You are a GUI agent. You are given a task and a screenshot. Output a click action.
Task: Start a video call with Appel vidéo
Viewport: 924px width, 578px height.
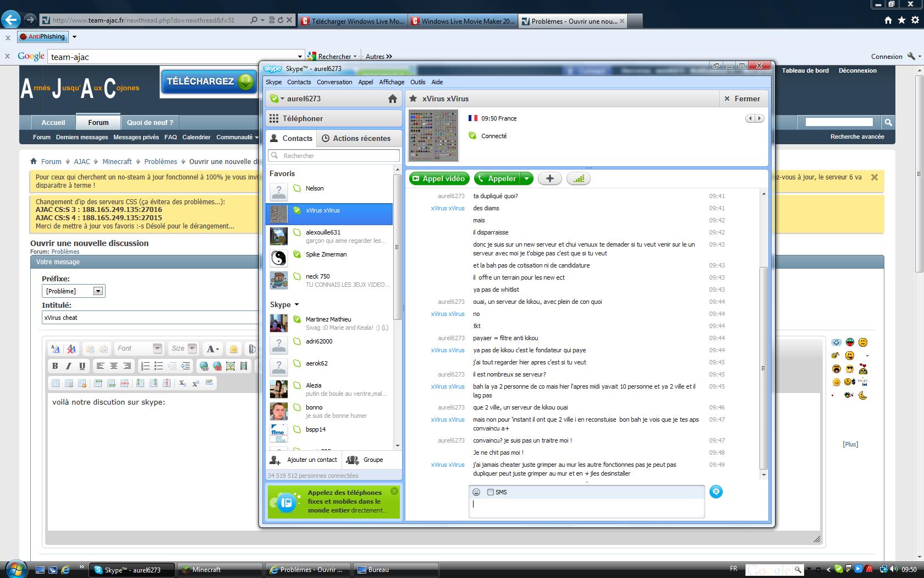click(x=439, y=178)
